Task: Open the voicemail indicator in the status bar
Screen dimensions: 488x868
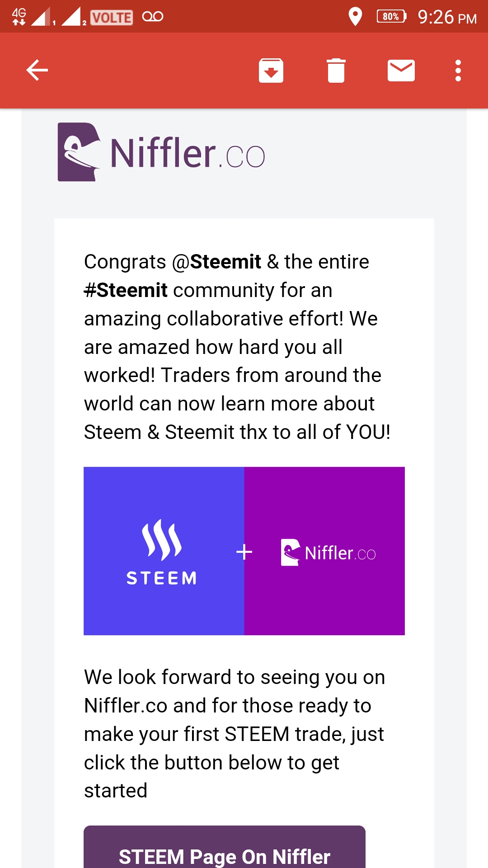Action: [154, 16]
